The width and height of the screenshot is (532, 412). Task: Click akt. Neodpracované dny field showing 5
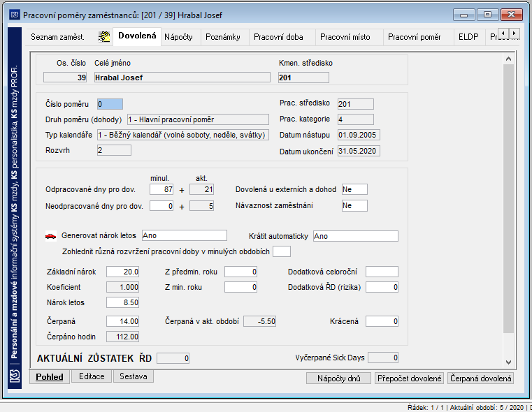pyautogui.click(x=201, y=206)
